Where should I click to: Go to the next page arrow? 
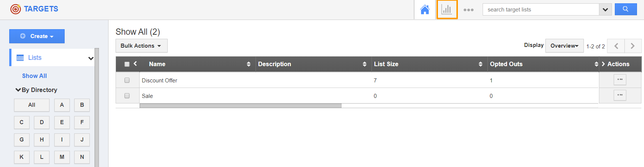click(x=633, y=46)
